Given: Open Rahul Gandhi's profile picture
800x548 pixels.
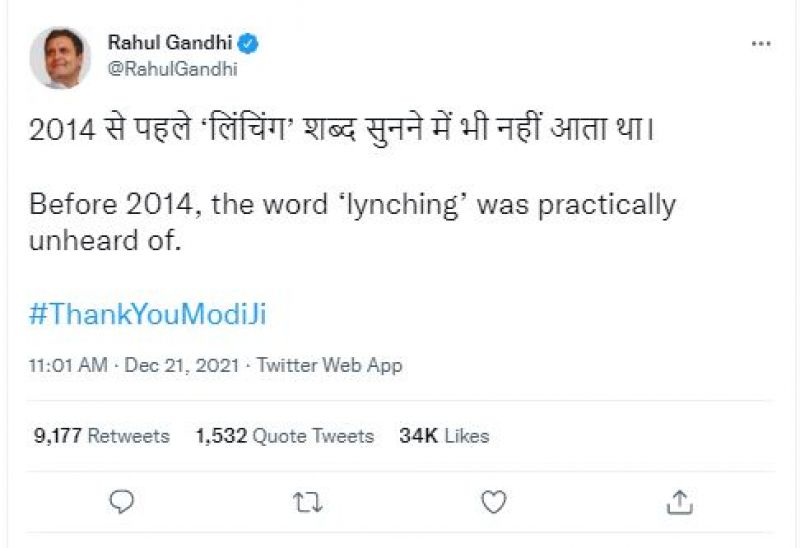Looking at the screenshot, I should [x=60, y=57].
